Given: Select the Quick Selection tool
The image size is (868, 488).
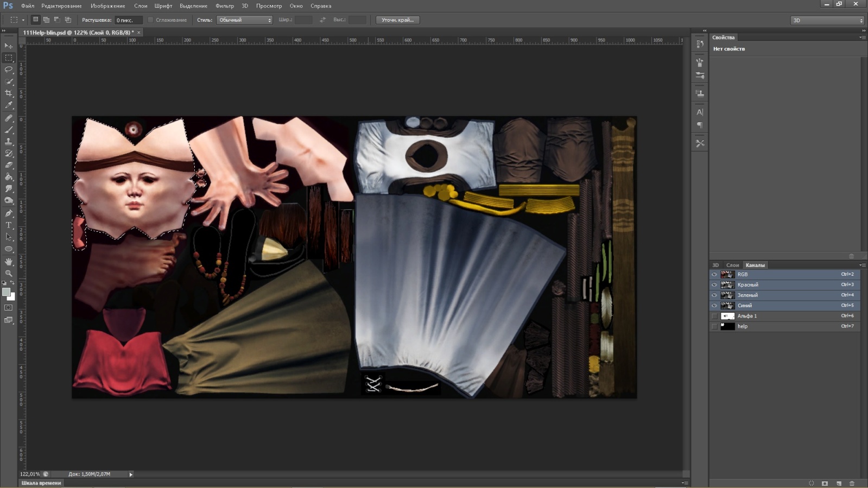Looking at the screenshot, I should click(9, 81).
